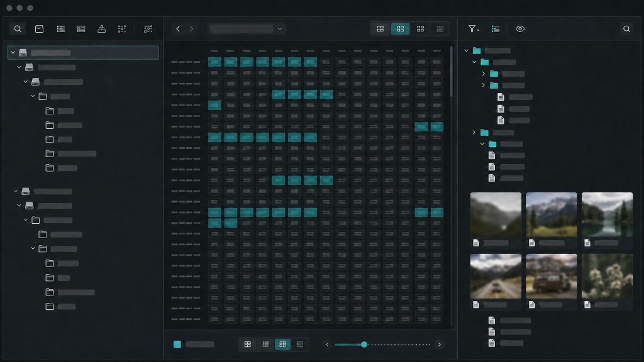The image size is (644, 362).
Task: Open the lake with pine trees thumbnail
Action: click(607, 214)
